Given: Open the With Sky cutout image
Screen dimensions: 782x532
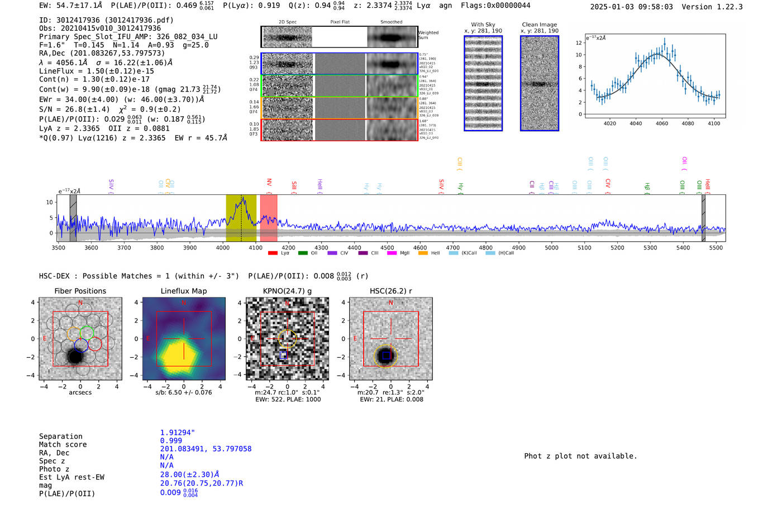Looking at the screenshot, I should click(483, 83).
